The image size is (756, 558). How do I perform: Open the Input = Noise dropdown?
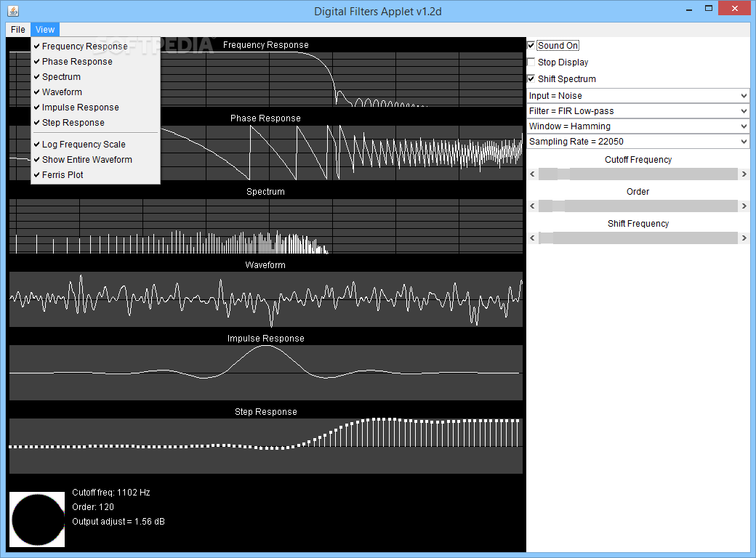point(638,96)
